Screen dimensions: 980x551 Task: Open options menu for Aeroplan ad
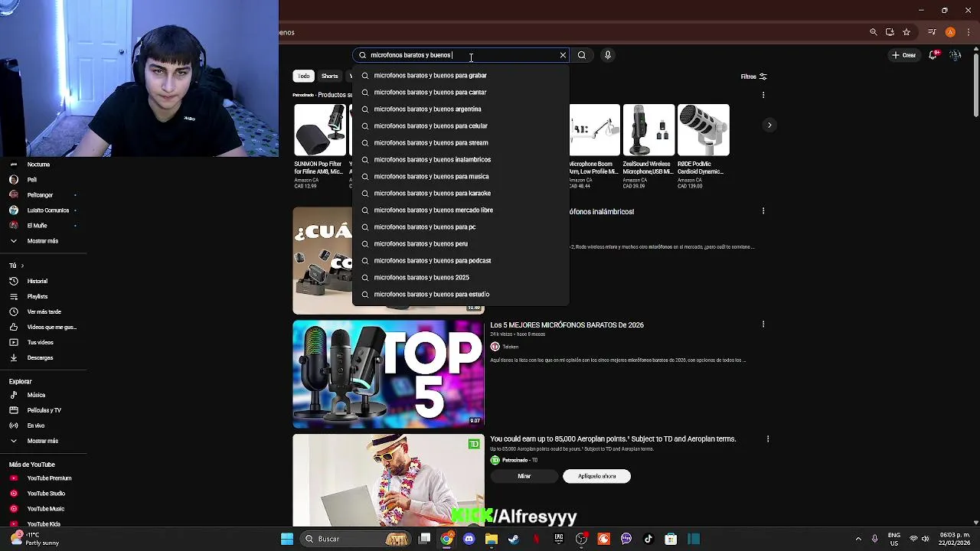pos(768,439)
